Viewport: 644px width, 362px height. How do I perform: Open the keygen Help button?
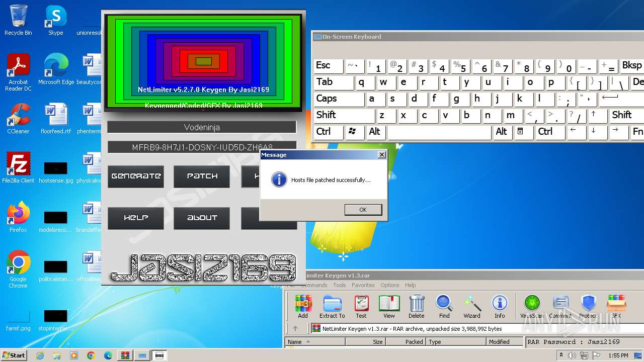pos(136,218)
